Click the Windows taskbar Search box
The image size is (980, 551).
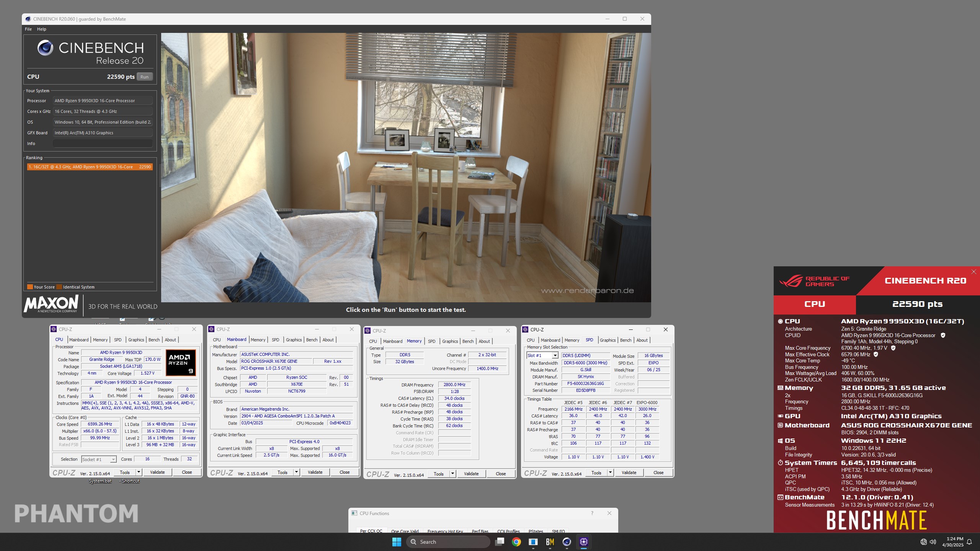(x=448, y=542)
